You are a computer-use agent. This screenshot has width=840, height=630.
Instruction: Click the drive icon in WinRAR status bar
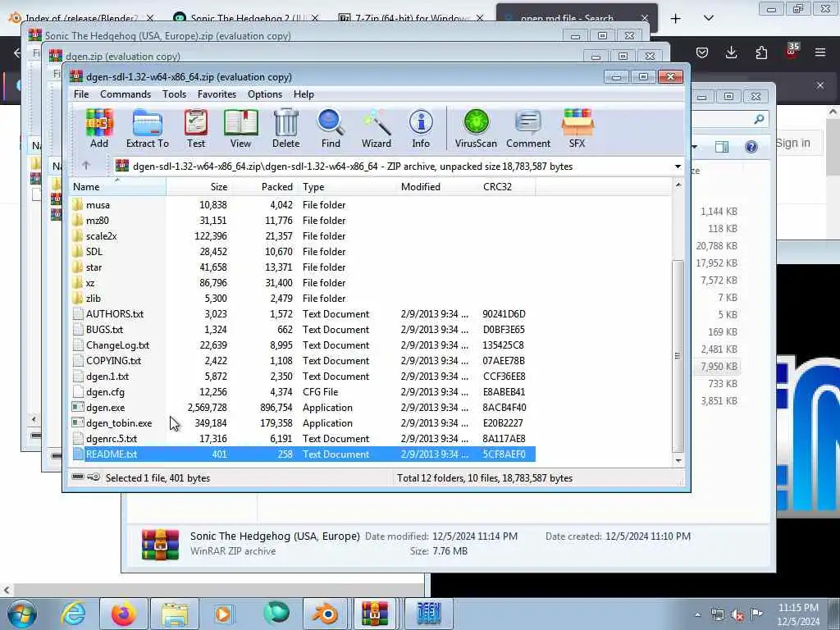coord(78,477)
